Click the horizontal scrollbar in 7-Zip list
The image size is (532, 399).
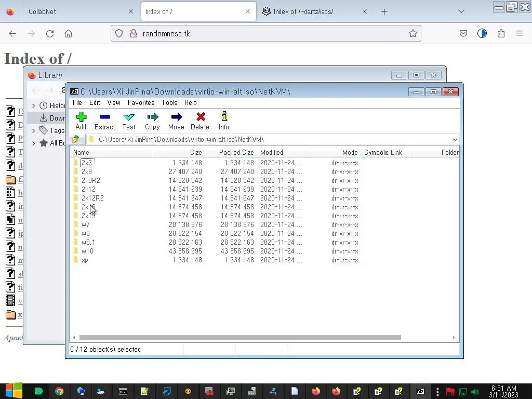pos(240,337)
